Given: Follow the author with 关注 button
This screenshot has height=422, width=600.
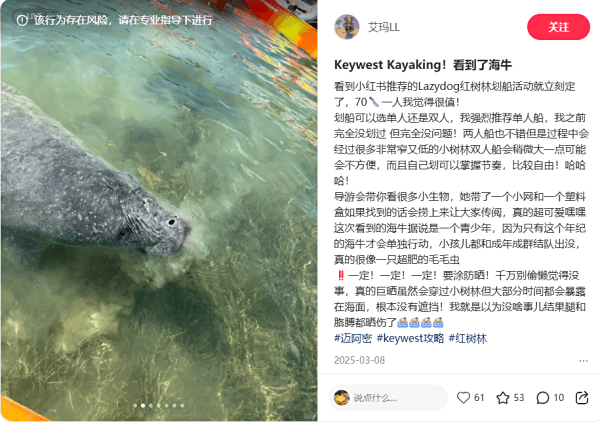Looking at the screenshot, I should tap(558, 27).
